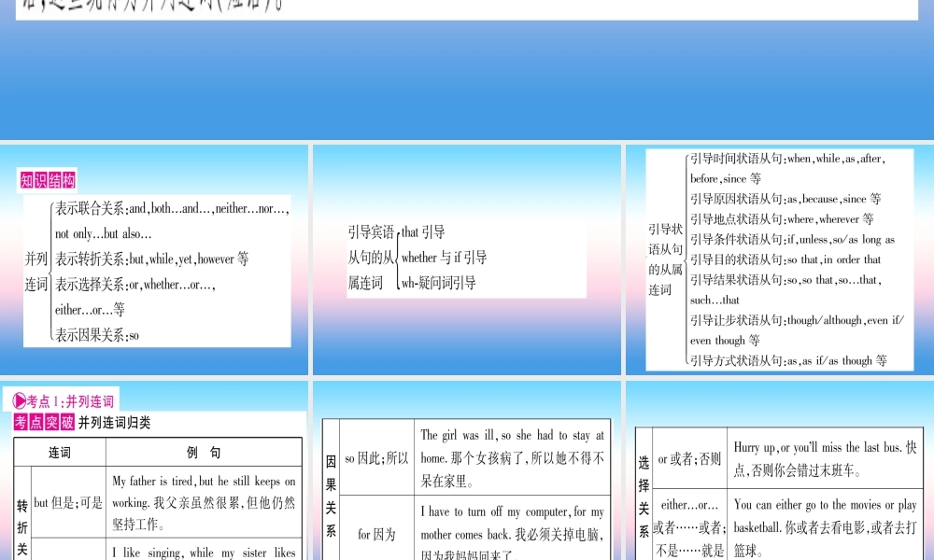The image size is (934, 560).
Task: Open the 因果关系 table slide thumbnail
Action: [x=466, y=470]
